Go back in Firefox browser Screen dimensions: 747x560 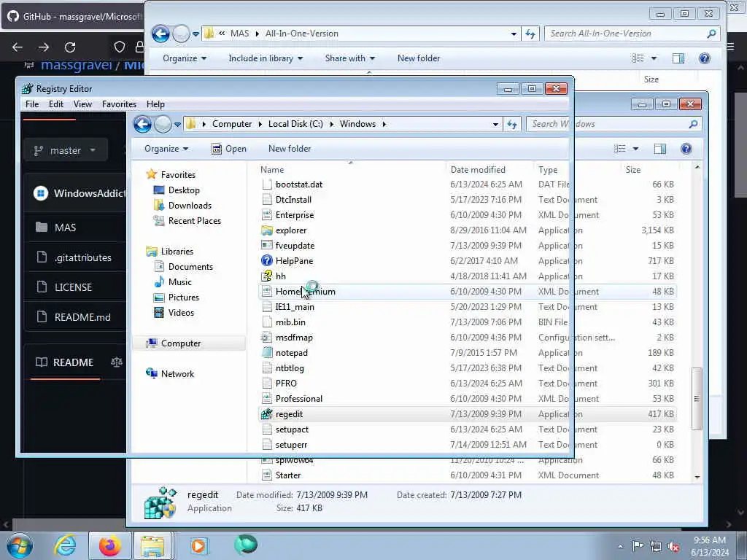click(18, 47)
